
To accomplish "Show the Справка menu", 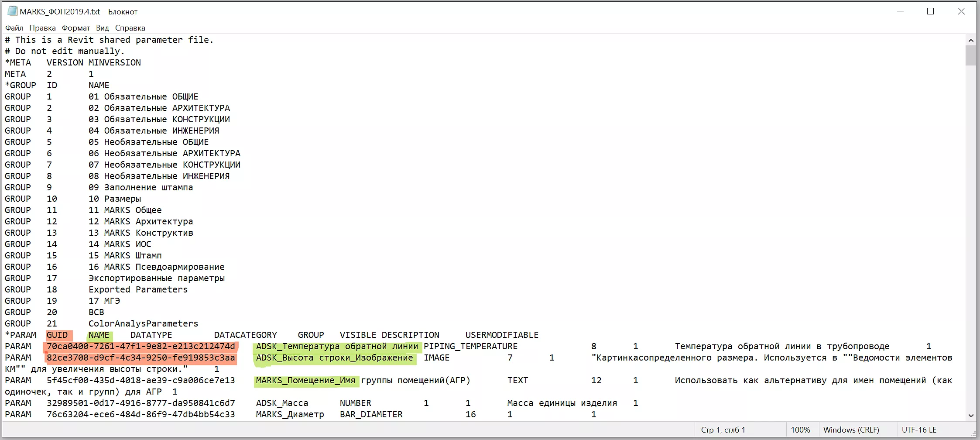I will (x=130, y=28).
